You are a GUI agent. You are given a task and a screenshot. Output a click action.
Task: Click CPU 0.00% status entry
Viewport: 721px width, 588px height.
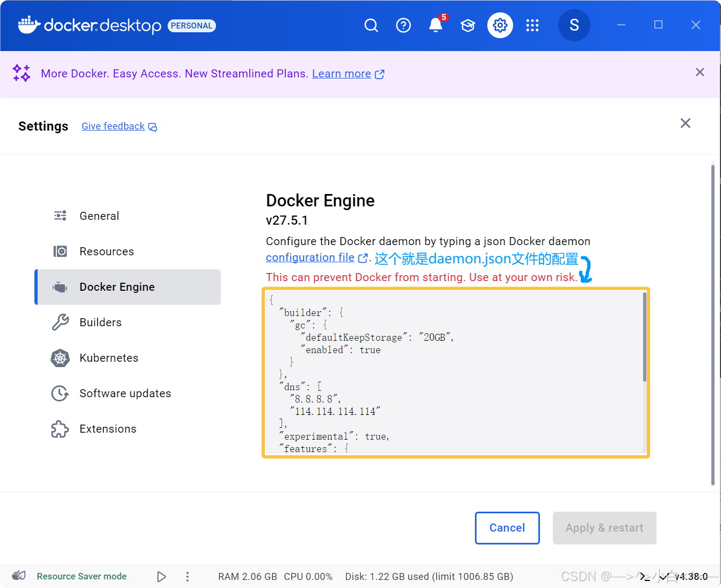coord(308,577)
